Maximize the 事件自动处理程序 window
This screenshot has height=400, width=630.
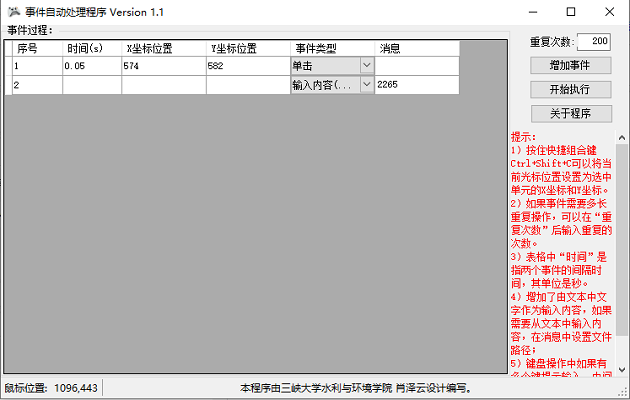(x=571, y=12)
